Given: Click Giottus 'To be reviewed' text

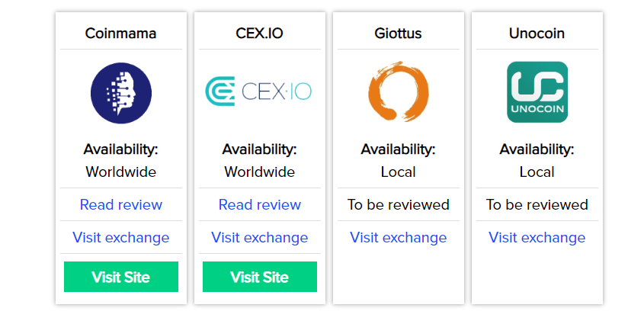Looking at the screenshot, I should [x=398, y=204].
